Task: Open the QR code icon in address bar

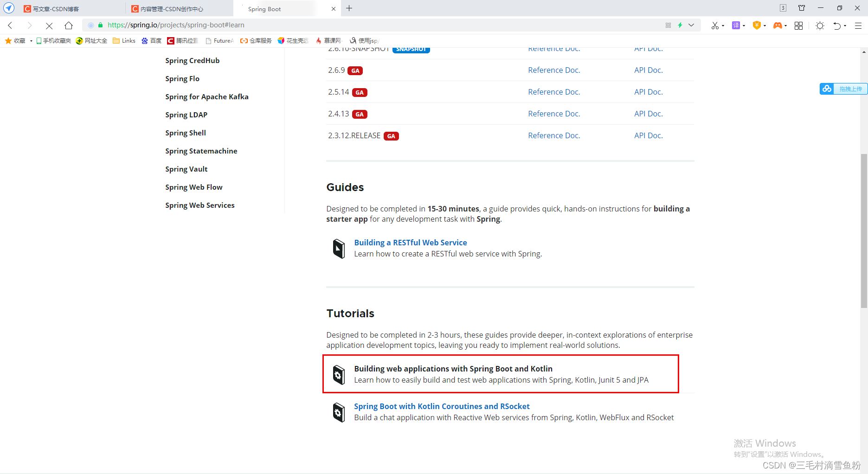Action: [668, 25]
